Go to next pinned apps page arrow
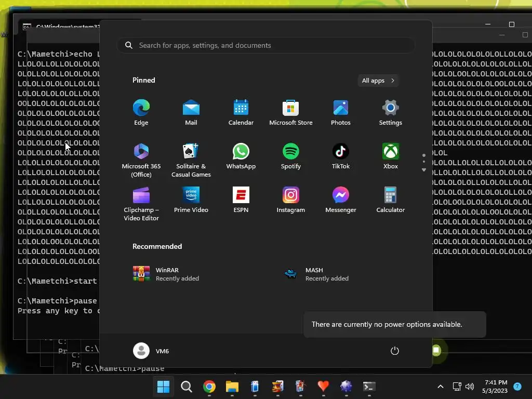The width and height of the screenshot is (532, 399). [424, 170]
